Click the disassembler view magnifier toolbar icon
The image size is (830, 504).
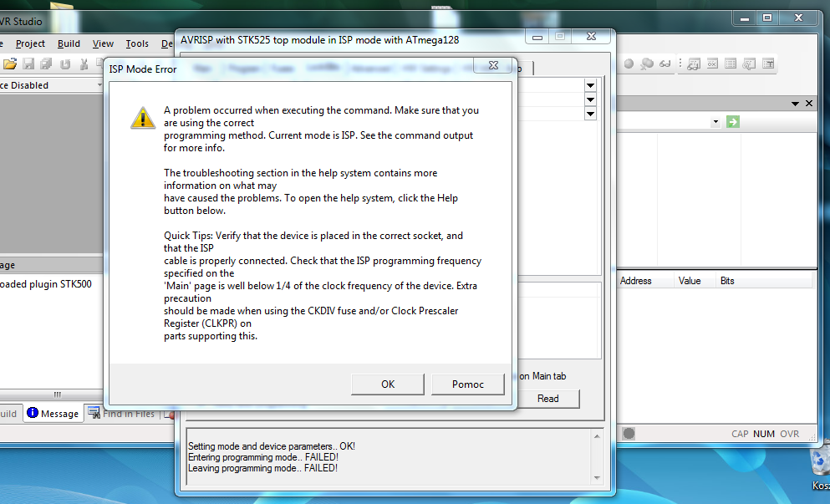click(x=749, y=64)
